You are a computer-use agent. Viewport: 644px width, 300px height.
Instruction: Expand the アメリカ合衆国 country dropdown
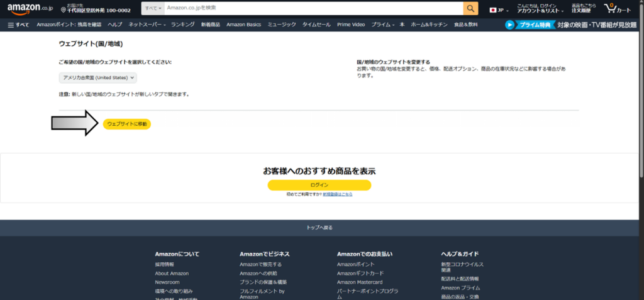point(97,77)
